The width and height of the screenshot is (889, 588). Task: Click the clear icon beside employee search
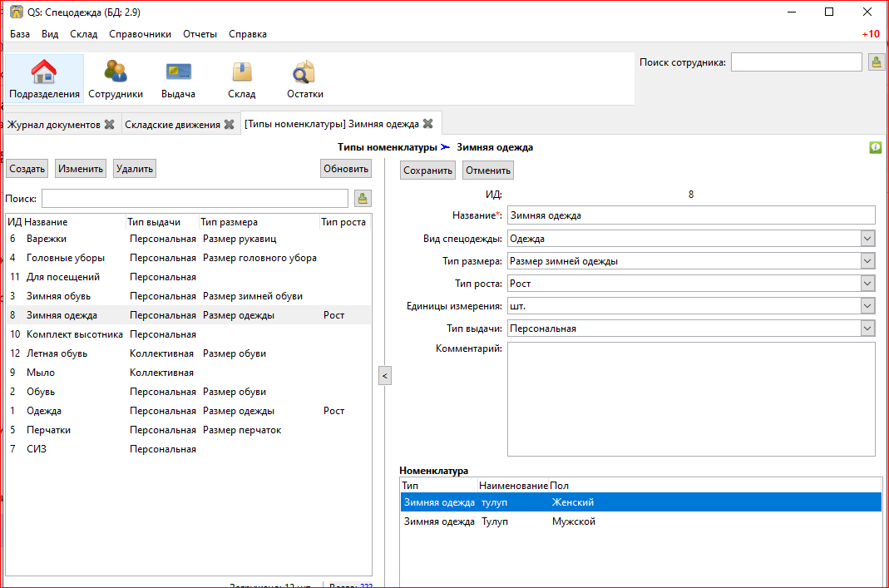point(877,62)
